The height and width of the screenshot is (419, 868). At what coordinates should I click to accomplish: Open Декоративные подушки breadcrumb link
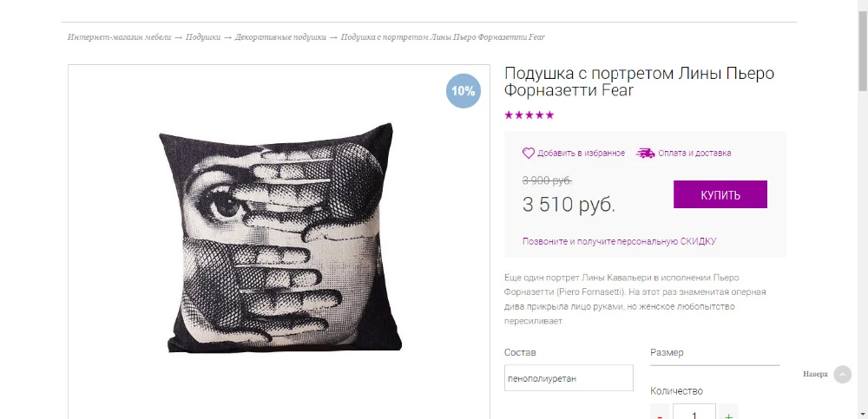pos(280,37)
